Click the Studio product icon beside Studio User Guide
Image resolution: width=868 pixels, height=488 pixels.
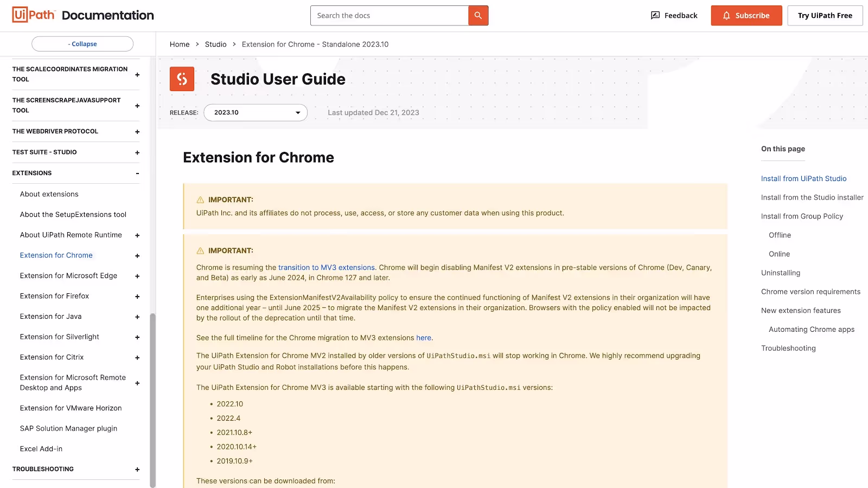point(182,79)
